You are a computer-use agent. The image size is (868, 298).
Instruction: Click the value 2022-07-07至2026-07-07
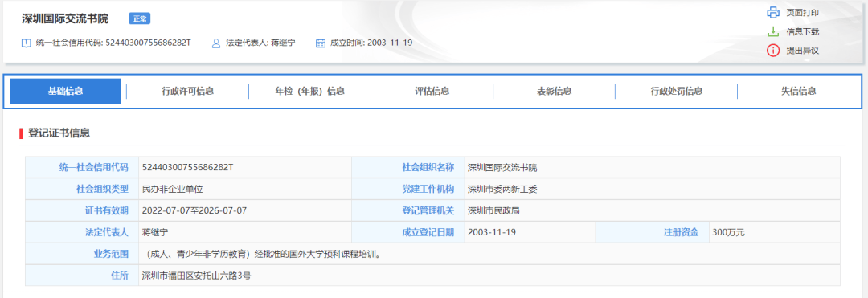tap(194, 210)
